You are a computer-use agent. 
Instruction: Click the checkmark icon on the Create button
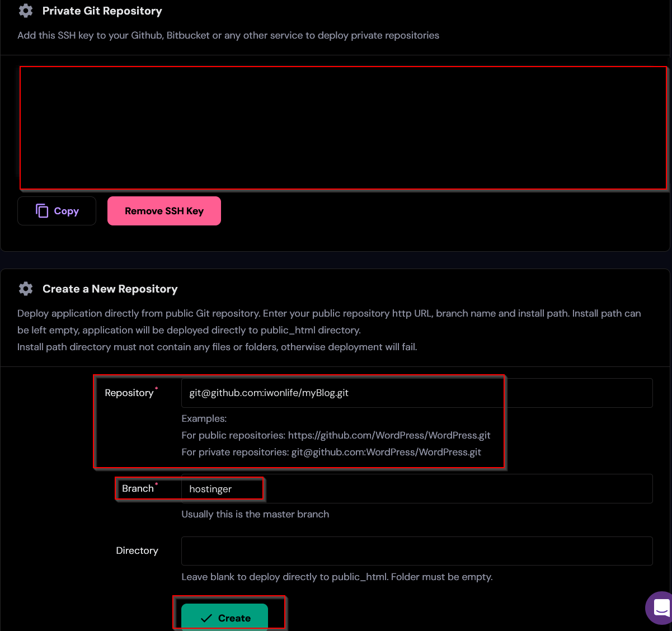pos(206,618)
